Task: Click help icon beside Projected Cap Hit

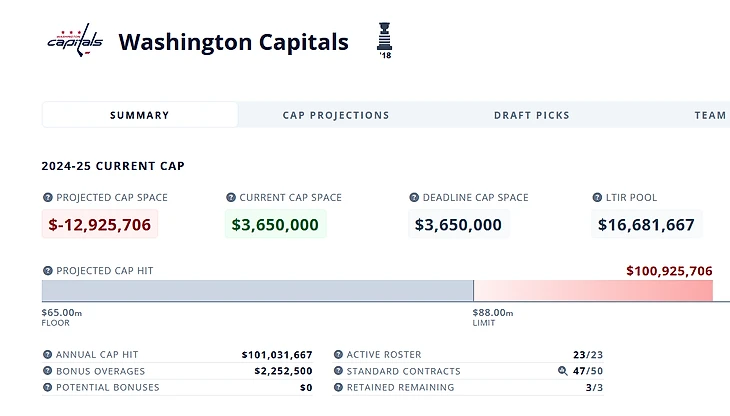Action: click(47, 271)
